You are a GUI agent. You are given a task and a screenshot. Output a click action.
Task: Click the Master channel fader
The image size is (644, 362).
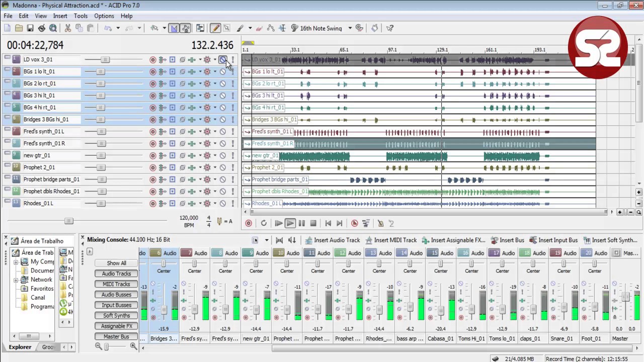[x=626, y=298]
